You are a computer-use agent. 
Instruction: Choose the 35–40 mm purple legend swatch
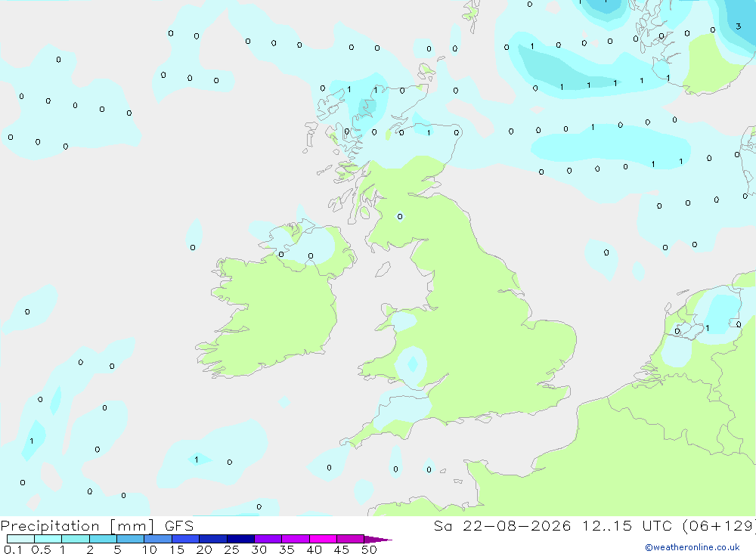tap(295, 539)
